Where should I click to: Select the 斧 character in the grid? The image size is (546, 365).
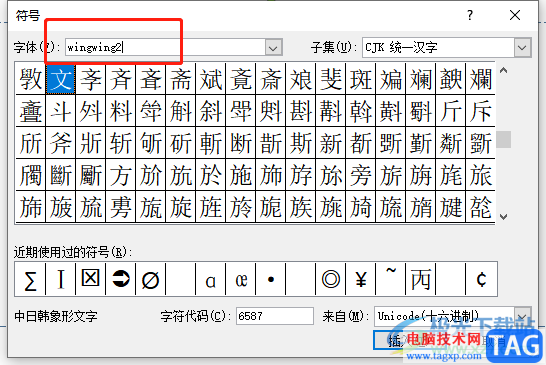(61, 143)
